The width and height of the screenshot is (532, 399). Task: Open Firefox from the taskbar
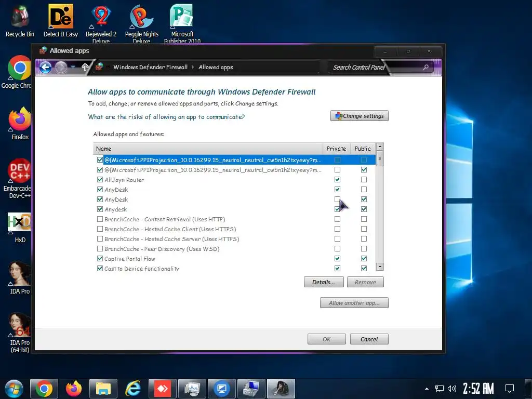click(x=74, y=389)
